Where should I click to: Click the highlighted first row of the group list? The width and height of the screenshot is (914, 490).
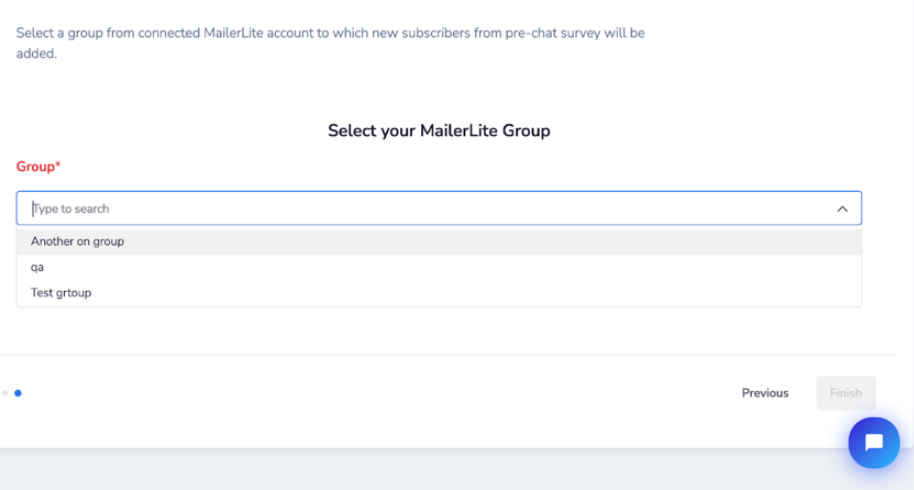coord(439,241)
